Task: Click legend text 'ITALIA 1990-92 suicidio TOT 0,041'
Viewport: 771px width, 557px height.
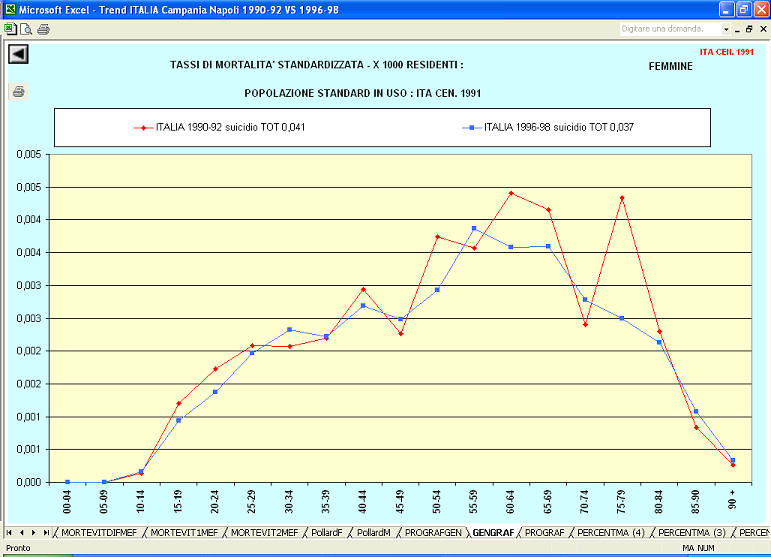Action: [231, 127]
